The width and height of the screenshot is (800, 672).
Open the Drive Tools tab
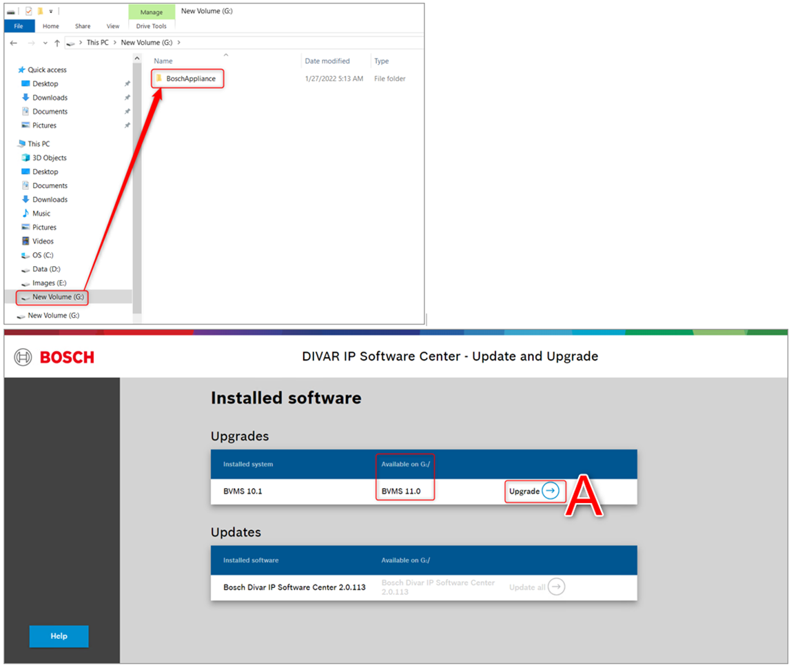tap(151, 26)
